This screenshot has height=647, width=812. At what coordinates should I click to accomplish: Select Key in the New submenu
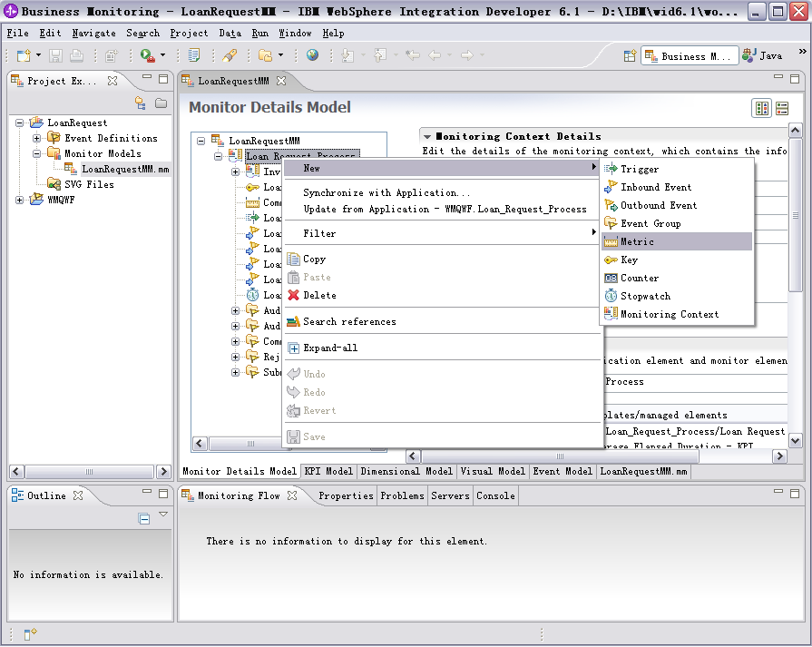coord(677,260)
